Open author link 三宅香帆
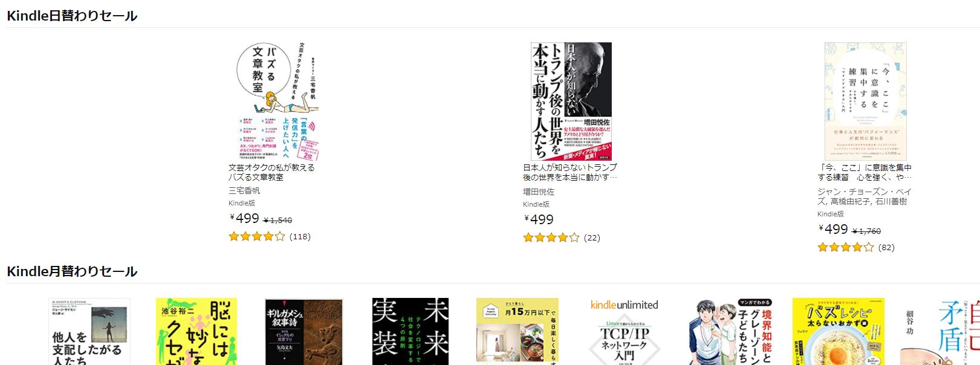 click(244, 190)
